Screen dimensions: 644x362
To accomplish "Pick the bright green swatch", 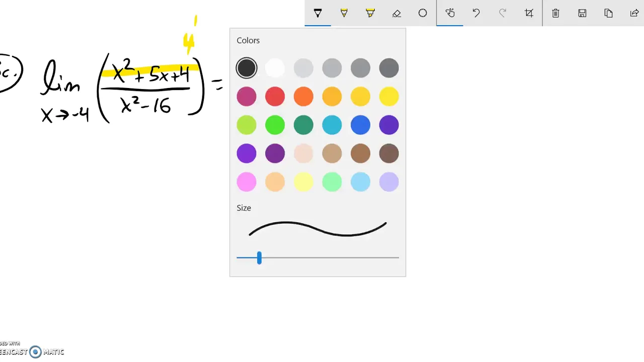I will [x=275, y=125].
